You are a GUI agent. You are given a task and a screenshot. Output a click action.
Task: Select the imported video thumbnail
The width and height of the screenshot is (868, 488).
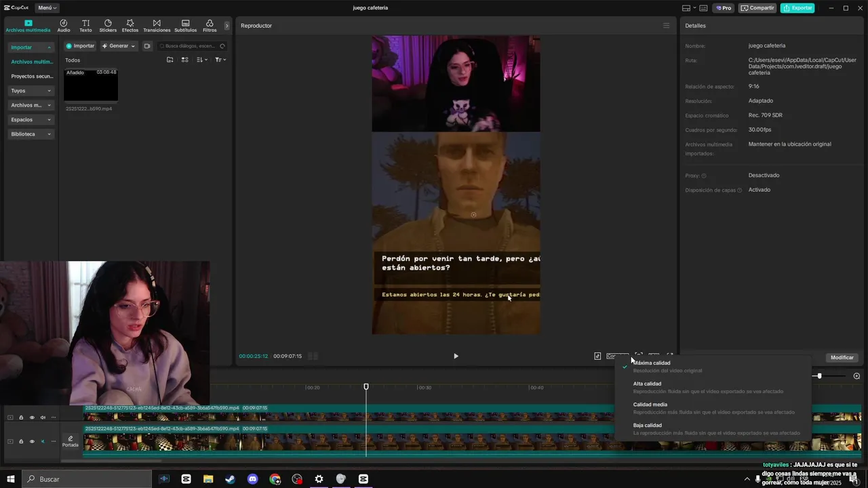(91, 85)
